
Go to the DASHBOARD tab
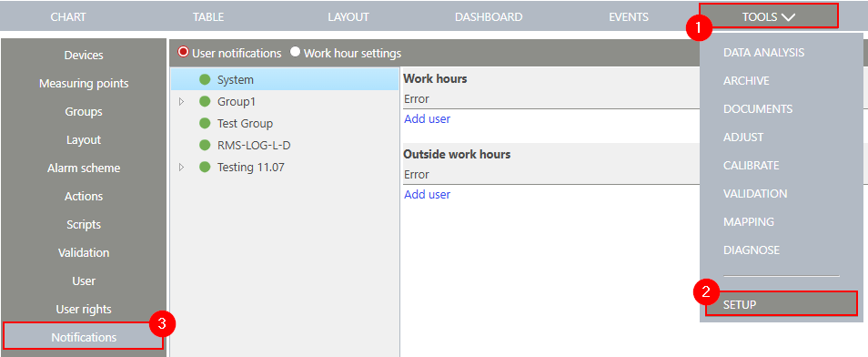[489, 16]
